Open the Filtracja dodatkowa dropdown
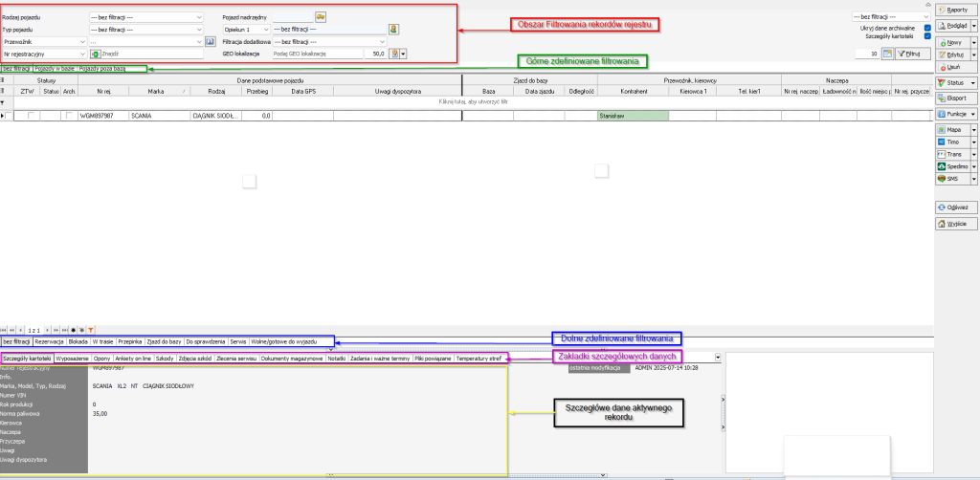This screenshot has width=980, height=480. (382, 42)
